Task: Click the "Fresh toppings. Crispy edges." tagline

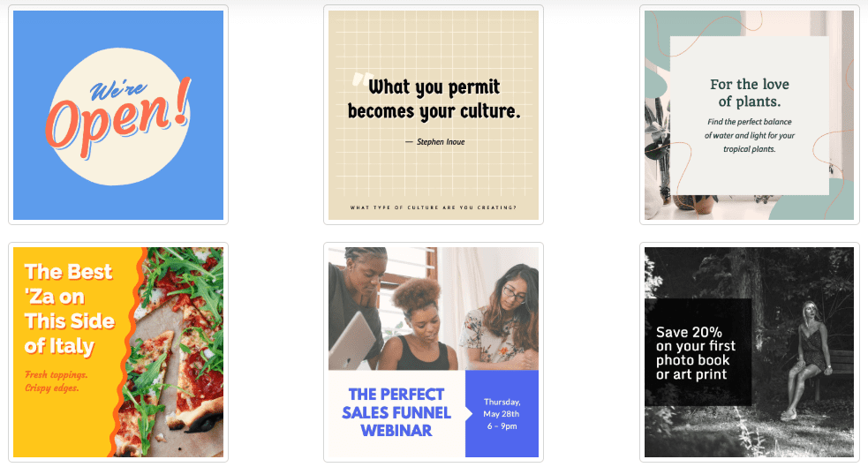Action: point(56,381)
